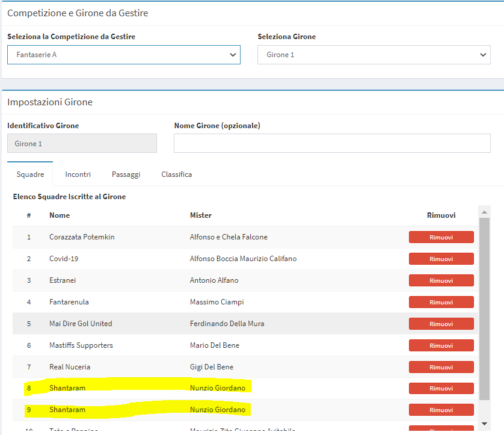Screen dimensions: 504x435
Task: Switch to the Squadre tab
Action: pyautogui.click(x=30, y=174)
